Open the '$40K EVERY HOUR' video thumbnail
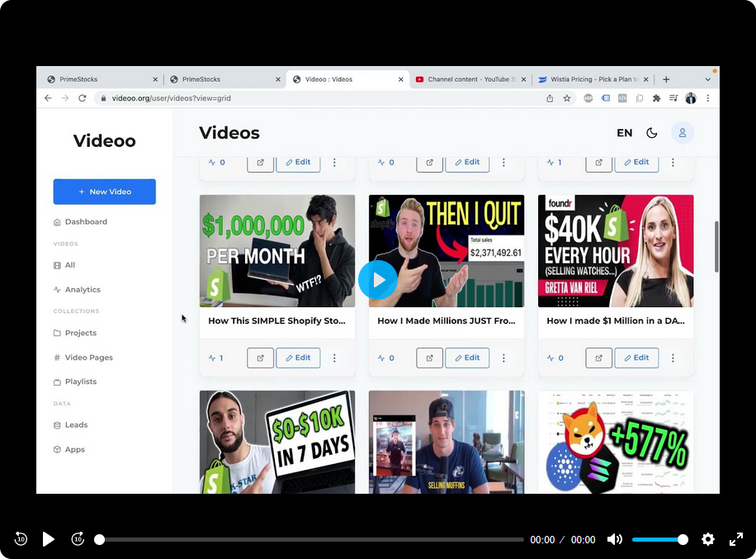 pos(616,251)
